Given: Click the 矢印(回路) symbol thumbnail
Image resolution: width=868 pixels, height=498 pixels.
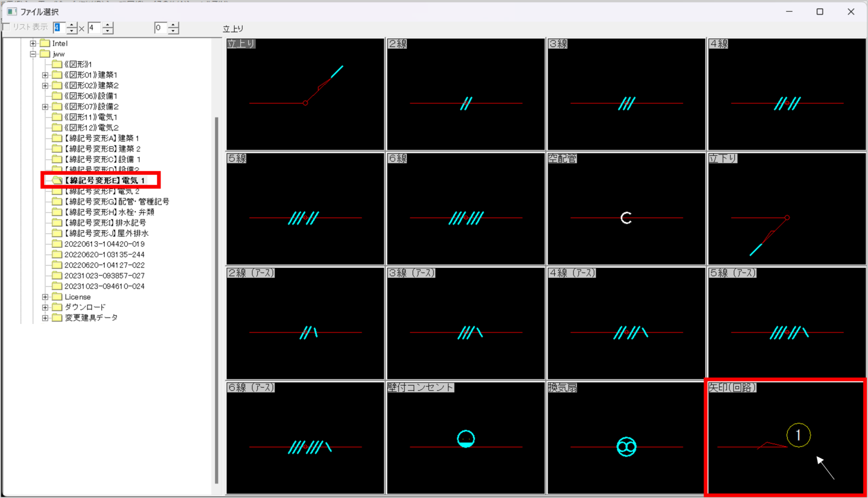Looking at the screenshot, I should tap(786, 438).
